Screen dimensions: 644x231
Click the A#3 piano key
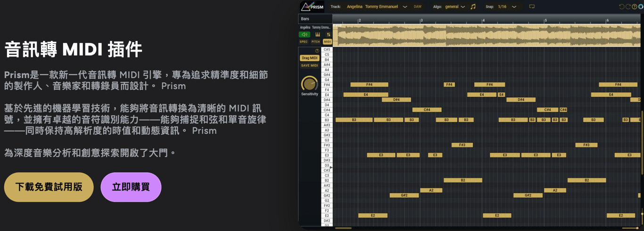click(x=327, y=125)
